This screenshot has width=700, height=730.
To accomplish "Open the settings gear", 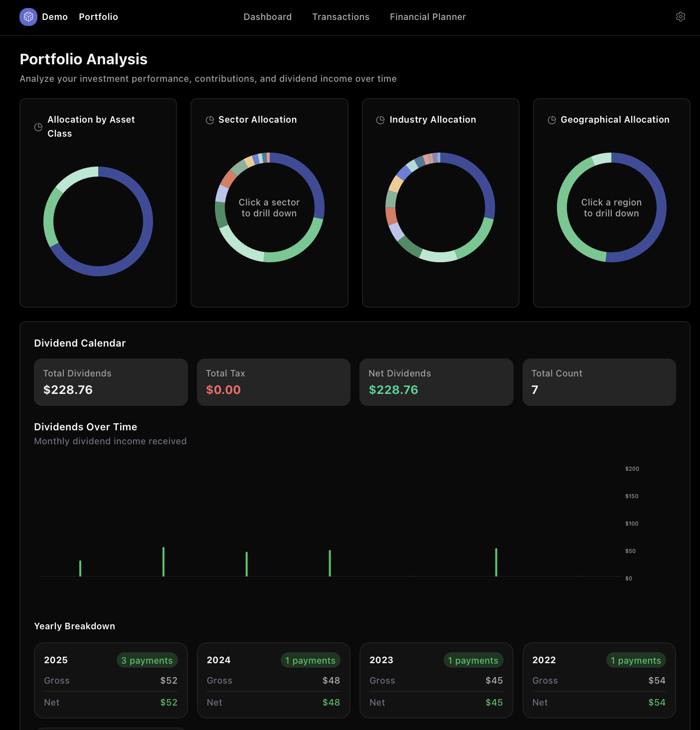I will 681,16.
